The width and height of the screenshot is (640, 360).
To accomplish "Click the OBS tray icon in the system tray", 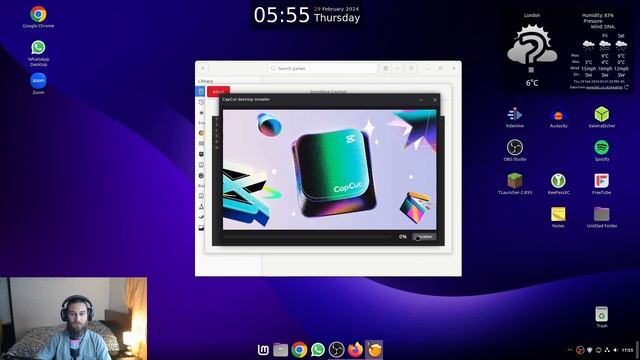I will (x=580, y=350).
